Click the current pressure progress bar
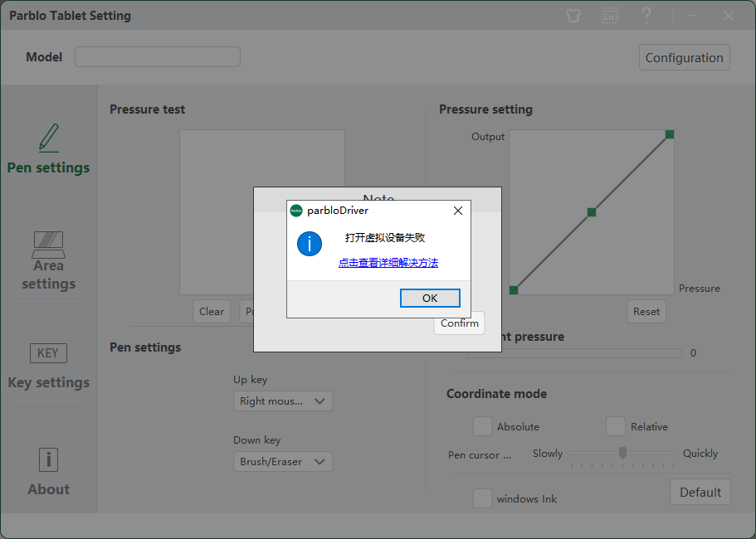 (574, 353)
